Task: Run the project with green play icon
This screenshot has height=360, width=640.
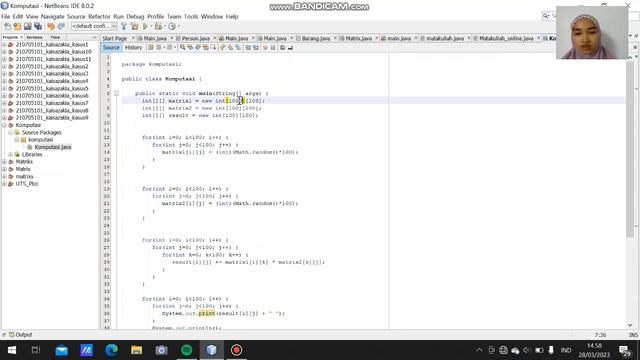Action: tap(145, 27)
